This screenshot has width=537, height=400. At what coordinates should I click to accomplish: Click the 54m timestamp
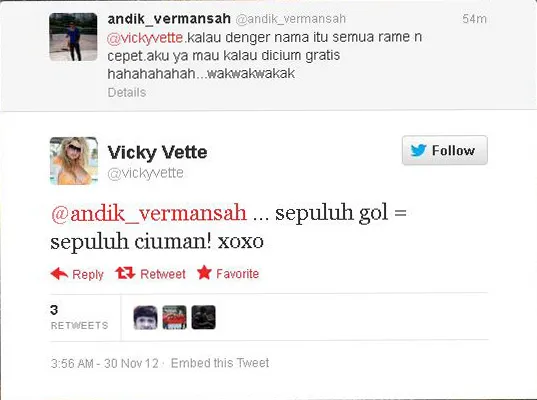474,19
